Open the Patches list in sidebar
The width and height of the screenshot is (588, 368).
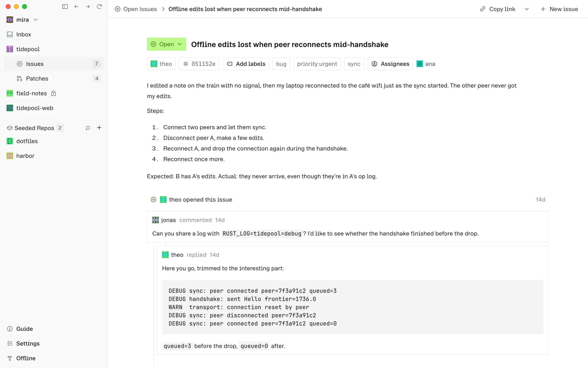(54, 79)
